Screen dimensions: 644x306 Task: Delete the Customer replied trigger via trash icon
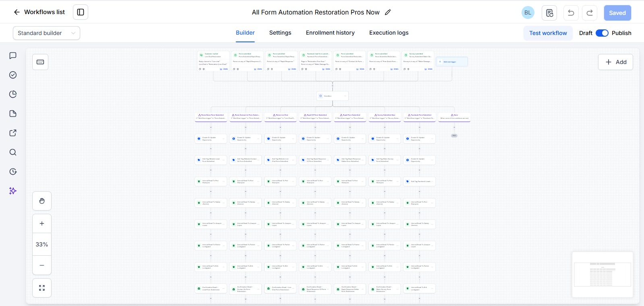point(204,69)
